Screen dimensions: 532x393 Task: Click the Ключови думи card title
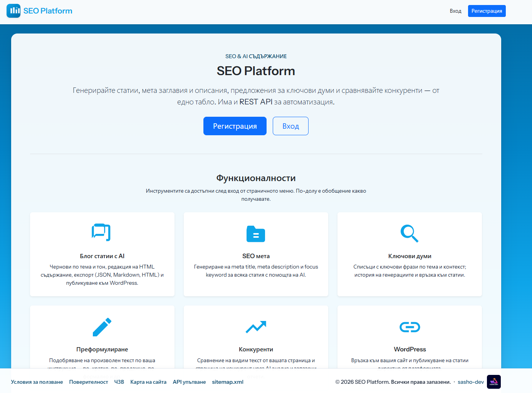pos(410,256)
